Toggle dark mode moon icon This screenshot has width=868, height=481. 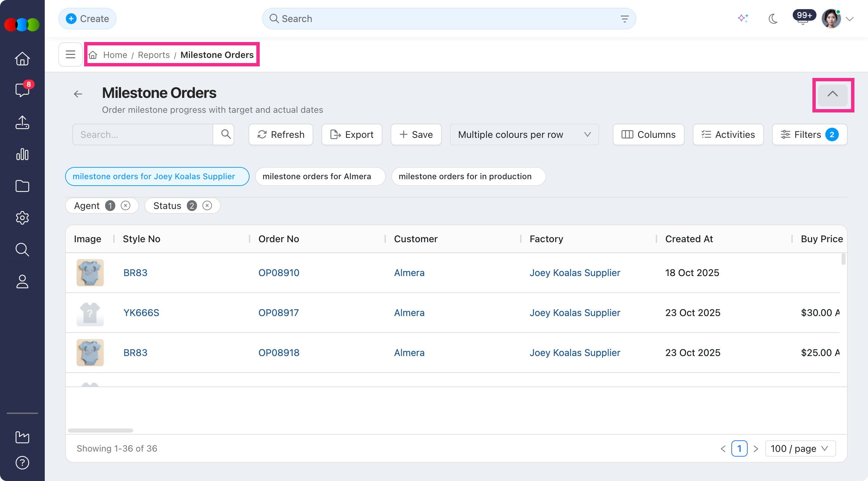point(773,19)
